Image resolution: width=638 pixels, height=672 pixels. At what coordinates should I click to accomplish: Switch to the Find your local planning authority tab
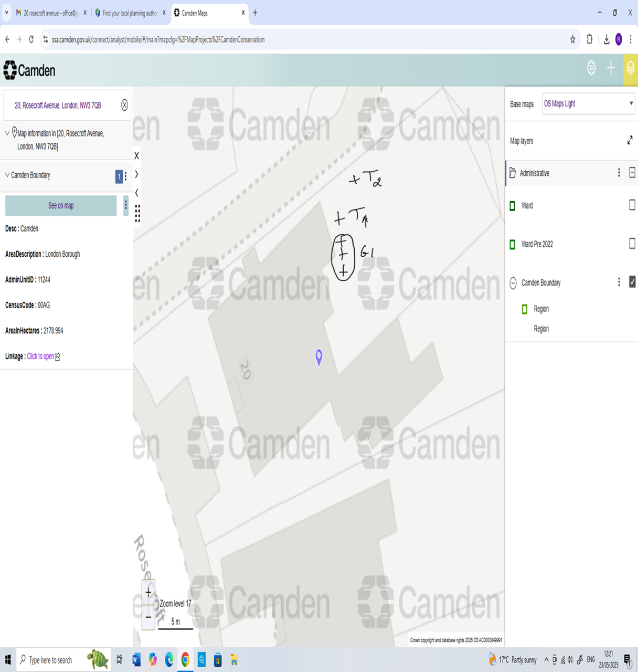[126, 13]
